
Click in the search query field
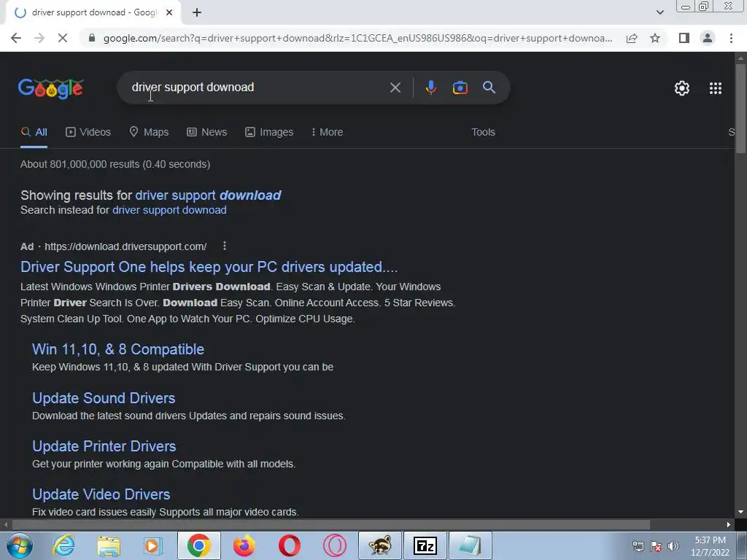coord(258,87)
